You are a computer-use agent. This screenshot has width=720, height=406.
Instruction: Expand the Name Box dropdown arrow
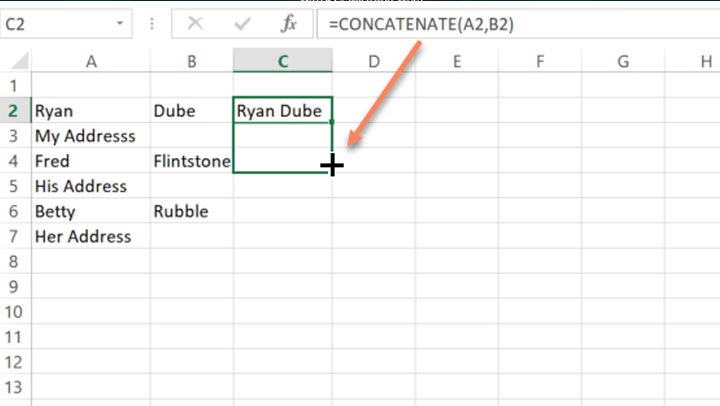coord(120,22)
